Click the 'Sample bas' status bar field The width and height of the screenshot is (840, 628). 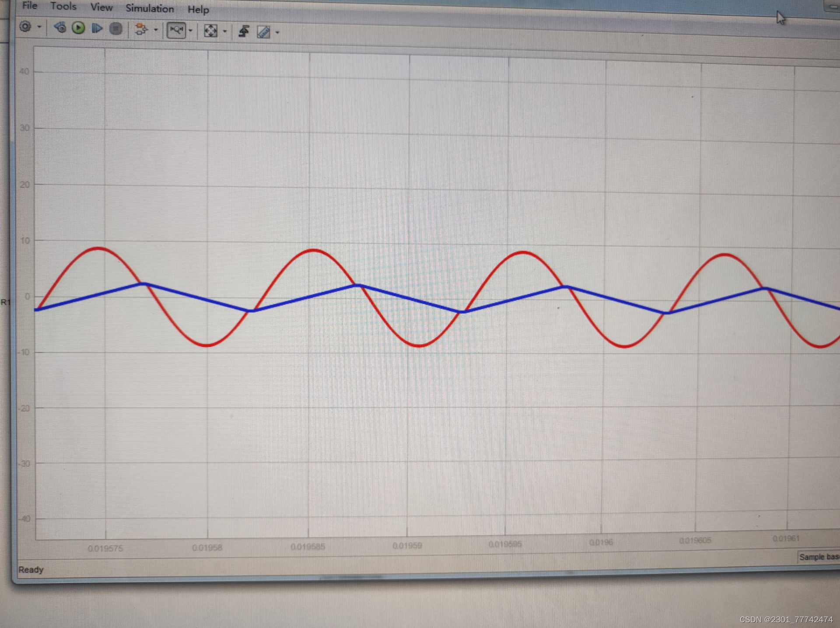[x=819, y=557]
